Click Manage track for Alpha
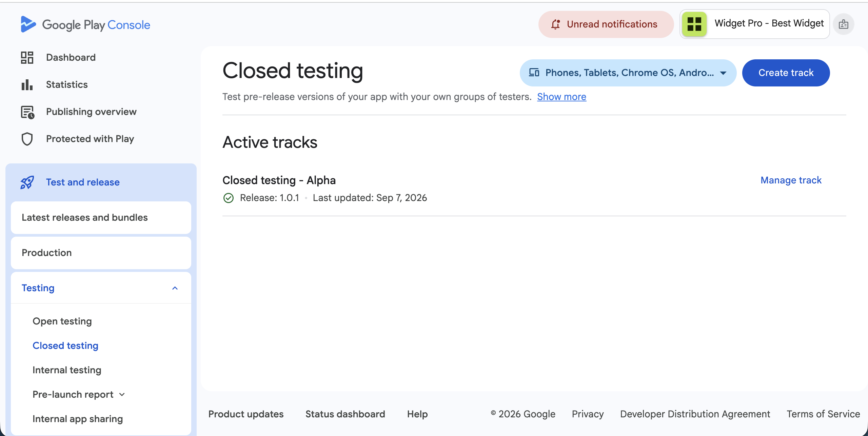The image size is (868, 436). point(791,180)
